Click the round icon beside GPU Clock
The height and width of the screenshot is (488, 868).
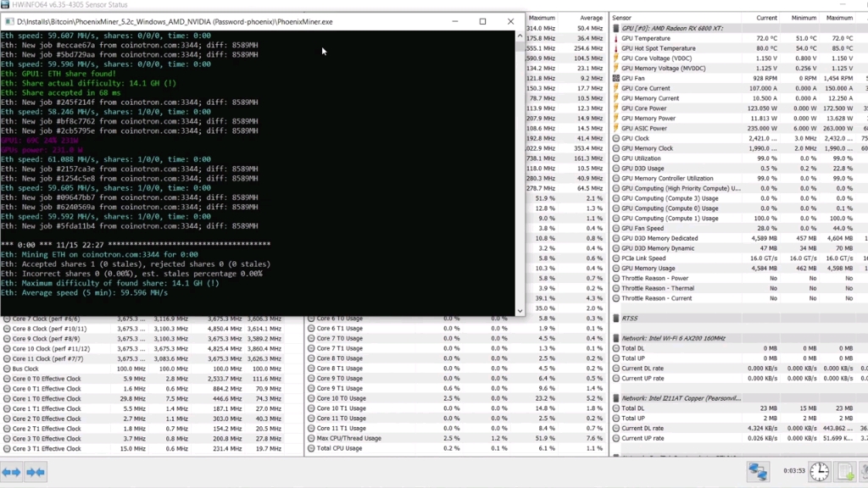616,138
